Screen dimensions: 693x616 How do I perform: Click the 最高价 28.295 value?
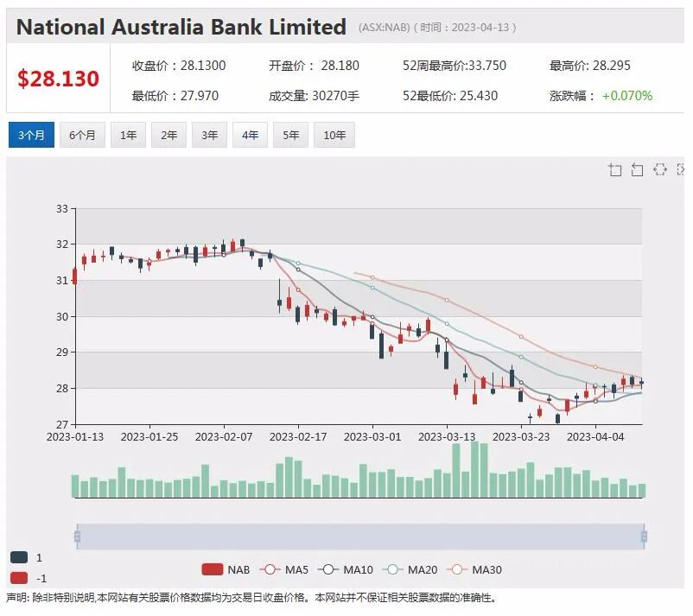pos(590,66)
